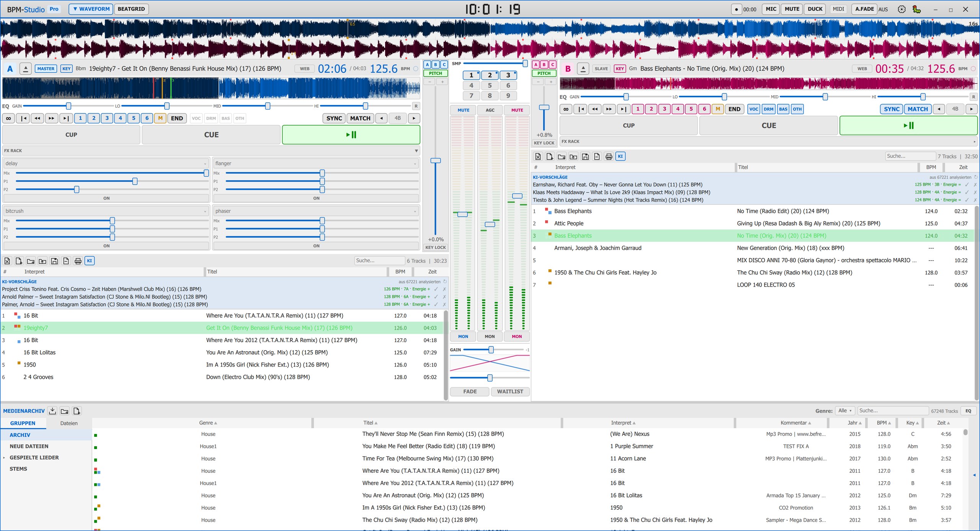Select Dateien tab in Medienarchiv
Image resolution: width=980 pixels, height=531 pixels.
point(69,423)
